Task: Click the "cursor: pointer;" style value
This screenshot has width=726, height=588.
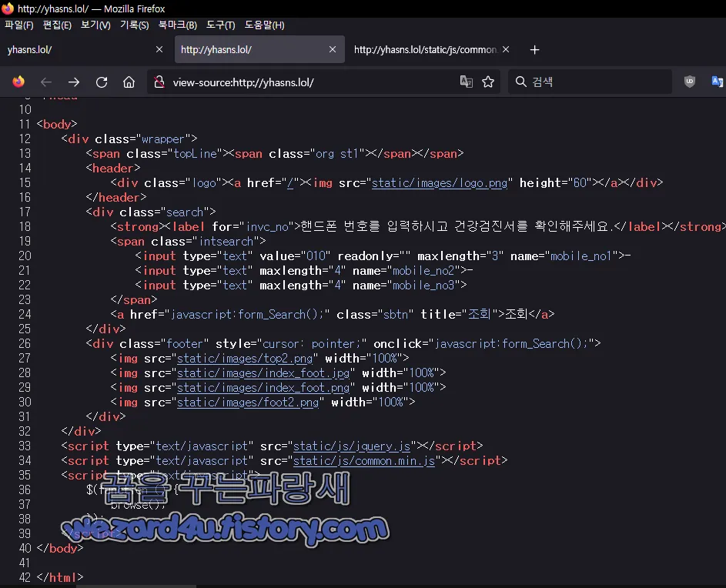Action: point(311,343)
